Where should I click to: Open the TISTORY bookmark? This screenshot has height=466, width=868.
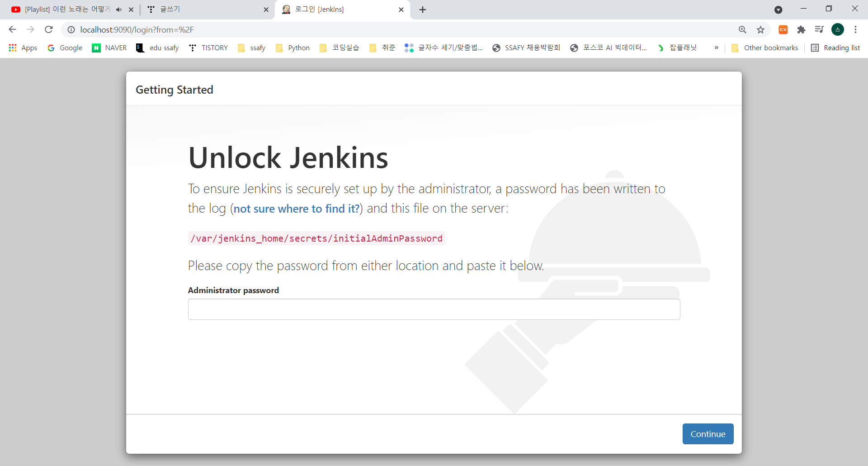click(x=208, y=48)
